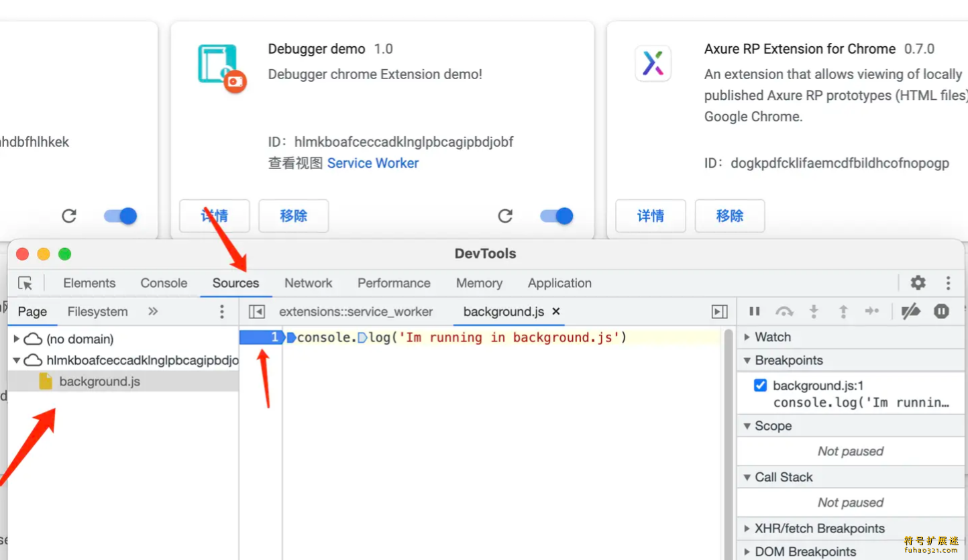Viewport: 968px width, 560px height.
Task: Show more navigator tabs chevron
Action: coord(153,312)
